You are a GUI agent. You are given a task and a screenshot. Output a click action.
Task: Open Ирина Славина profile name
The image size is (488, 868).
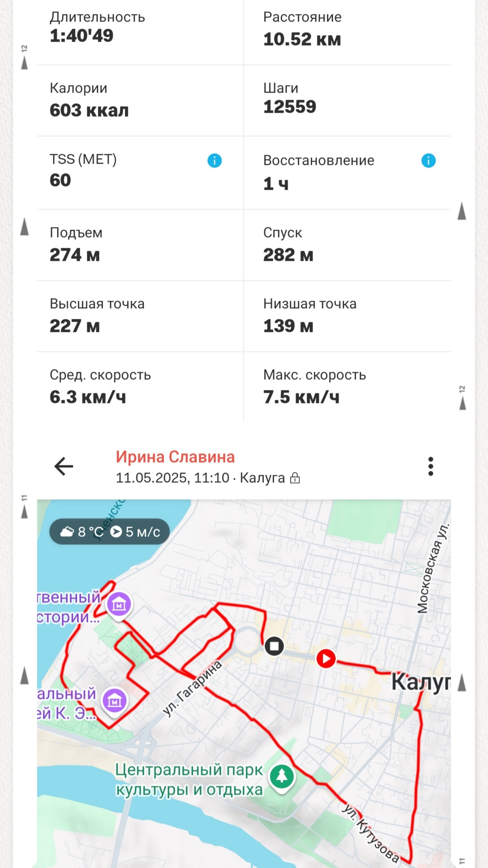[x=175, y=457]
